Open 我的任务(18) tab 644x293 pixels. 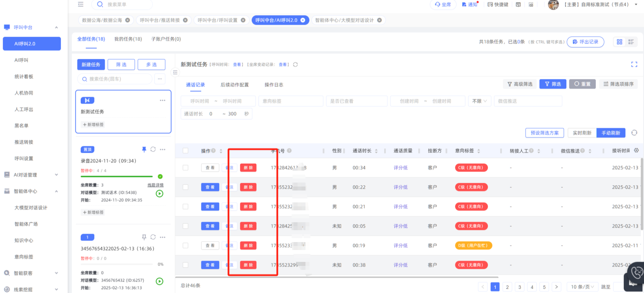point(128,39)
